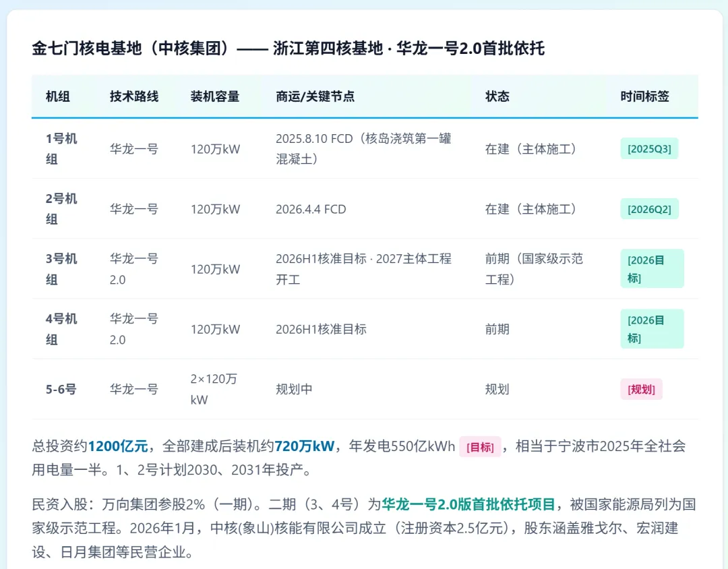Click 2×120万kW capacity cell

(214, 389)
